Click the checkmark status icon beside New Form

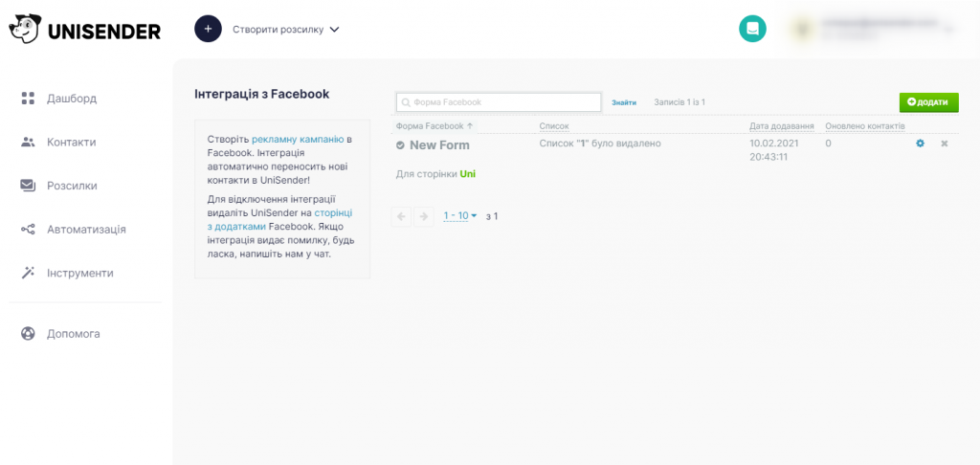[x=401, y=145]
